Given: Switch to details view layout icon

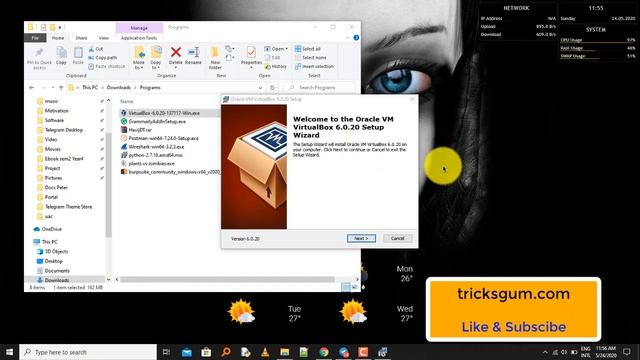Looking at the screenshot, I should (x=346, y=287).
